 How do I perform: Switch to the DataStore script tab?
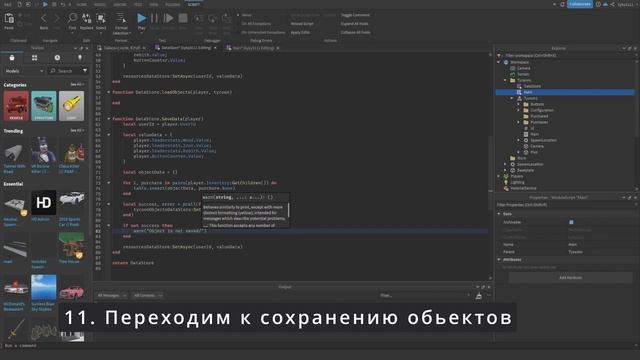point(186,48)
